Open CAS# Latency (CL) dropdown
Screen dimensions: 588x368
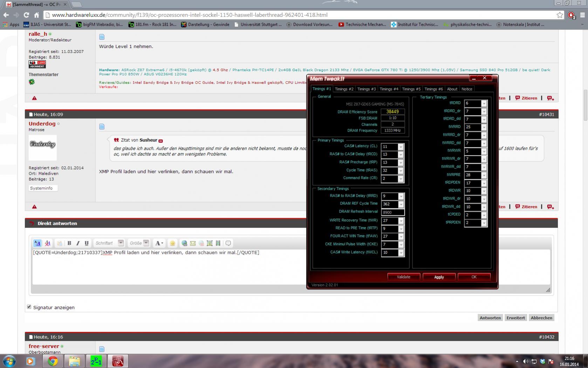[x=401, y=147]
